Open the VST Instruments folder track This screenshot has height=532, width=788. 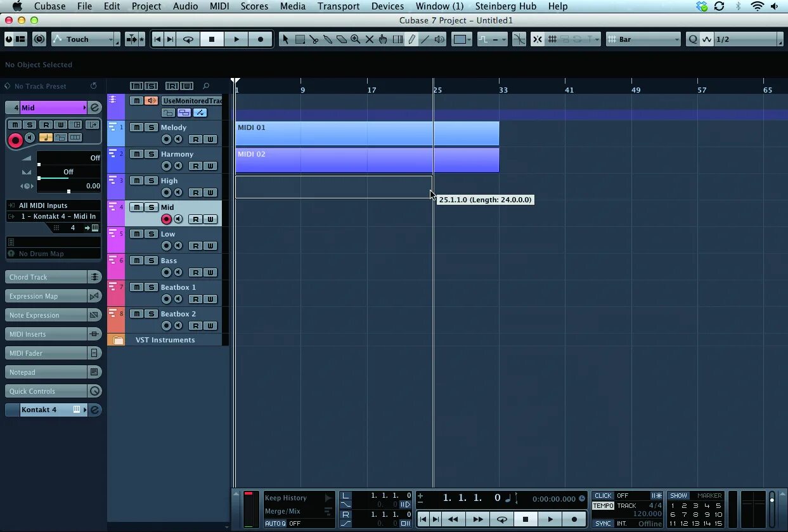pos(165,340)
